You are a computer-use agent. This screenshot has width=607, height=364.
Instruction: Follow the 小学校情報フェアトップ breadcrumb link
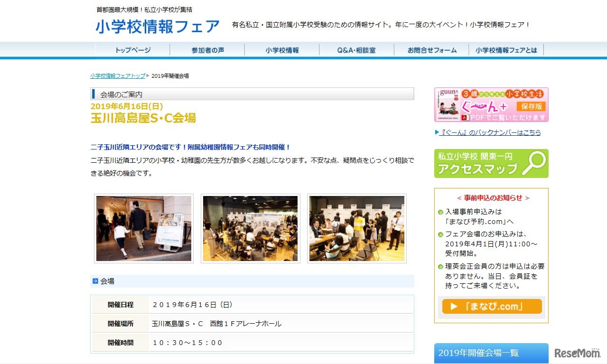coord(118,76)
